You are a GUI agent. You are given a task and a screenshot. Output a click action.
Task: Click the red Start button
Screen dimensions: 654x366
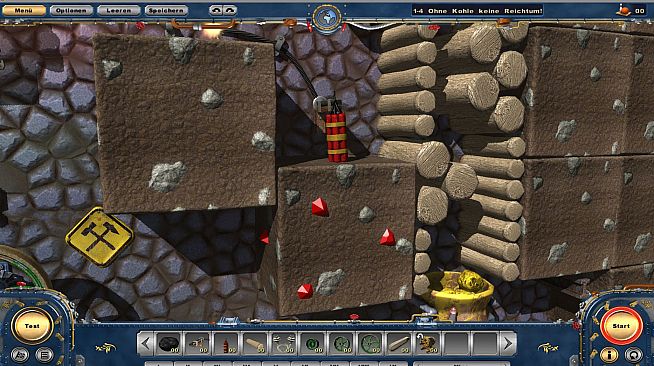pyautogui.click(x=621, y=326)
